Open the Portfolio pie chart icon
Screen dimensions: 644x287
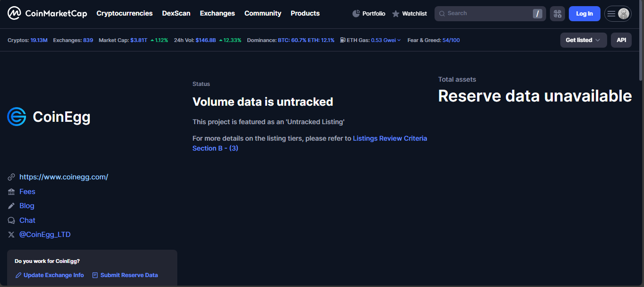click(356, 14)
